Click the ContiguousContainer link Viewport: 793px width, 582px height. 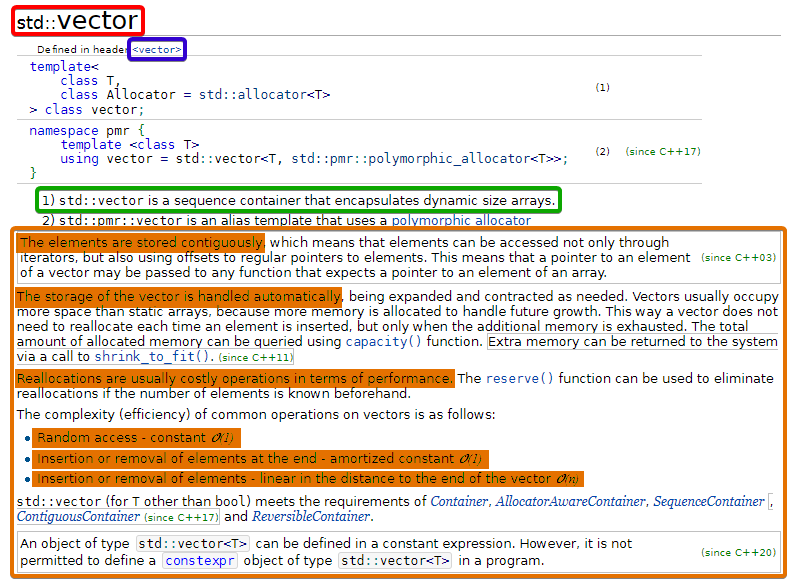pos(78,517)
